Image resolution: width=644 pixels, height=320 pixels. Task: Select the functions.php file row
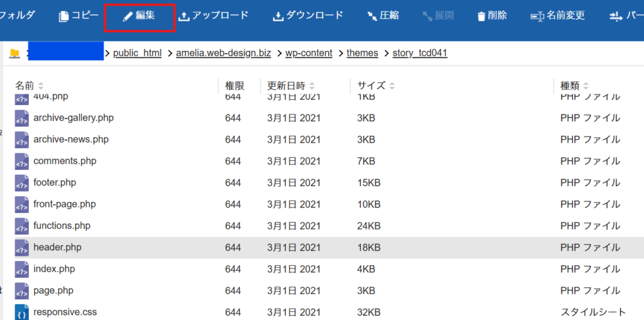pos(62,226)
